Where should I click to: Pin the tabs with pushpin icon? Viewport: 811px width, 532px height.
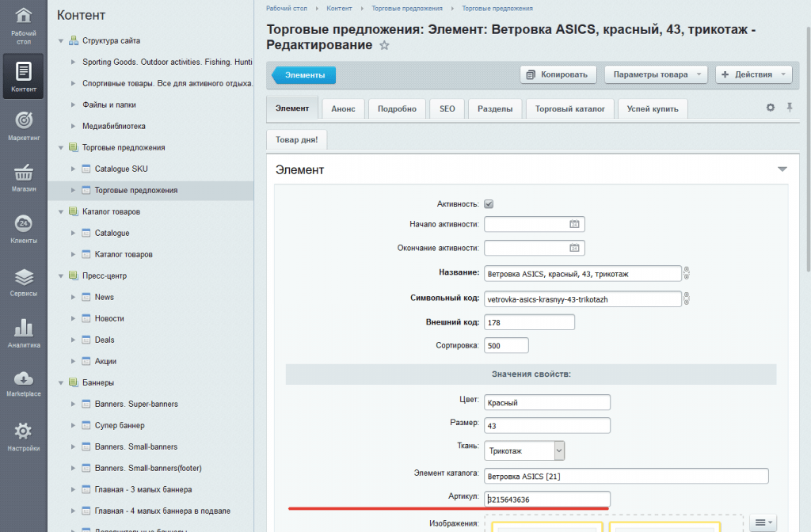[790, 108]
